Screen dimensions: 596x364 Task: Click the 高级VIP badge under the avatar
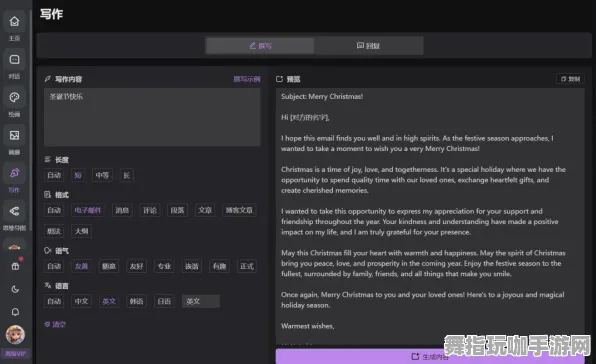click(x=15, y=353)
